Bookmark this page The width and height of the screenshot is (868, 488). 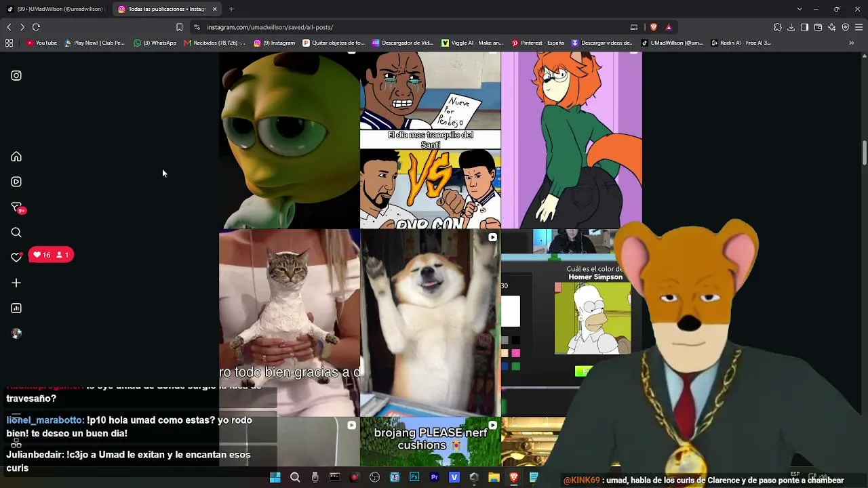(179, 27)
